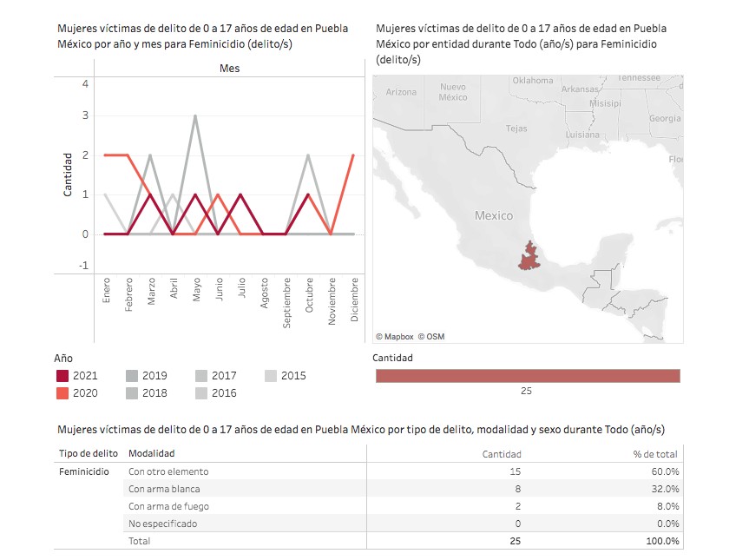Click the 2019 legend swatch
This screenshot has width=749, height=560.
tap(133, 376)
